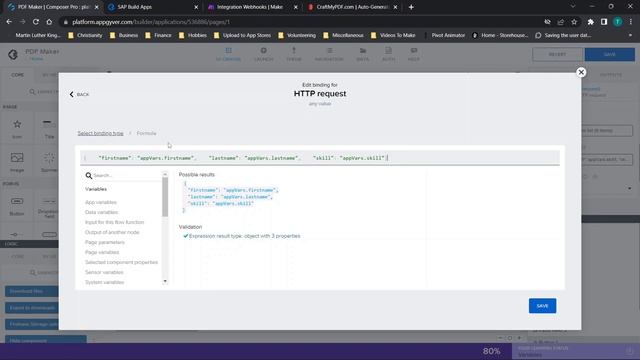This screenshot has height=360, width=640.
Task: Select Page variables entry
Action: pyautogui.click(x=102, y=252)
